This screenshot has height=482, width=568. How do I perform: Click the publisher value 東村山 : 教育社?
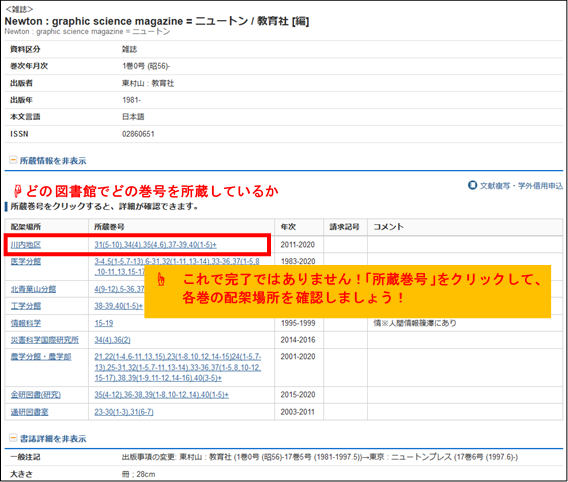(148, 83)
